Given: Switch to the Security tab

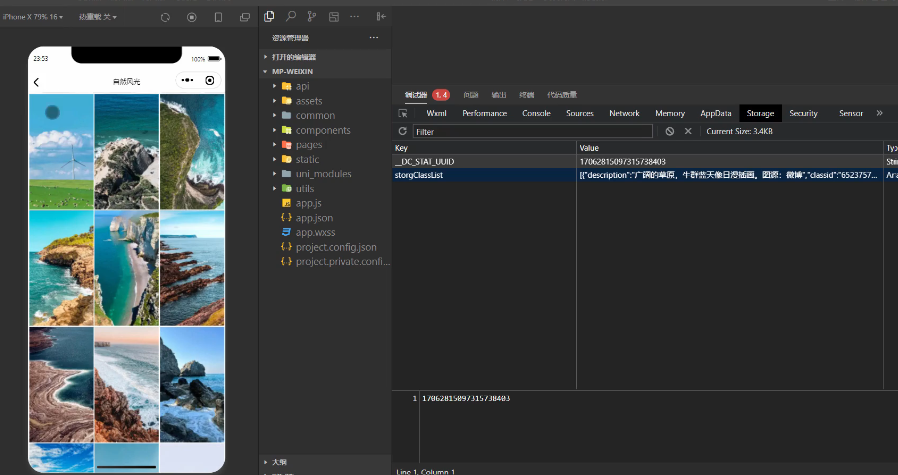Looking at the screenshot, I should coord(804,113).
